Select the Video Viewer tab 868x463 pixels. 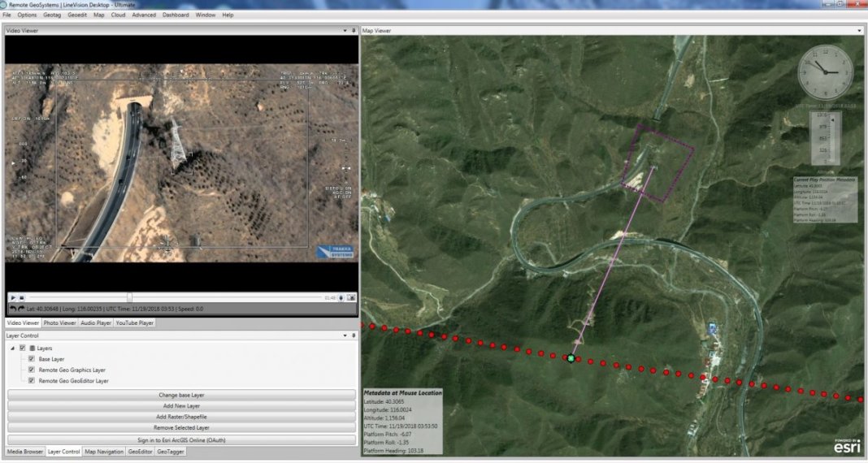[x=23, y=322]
